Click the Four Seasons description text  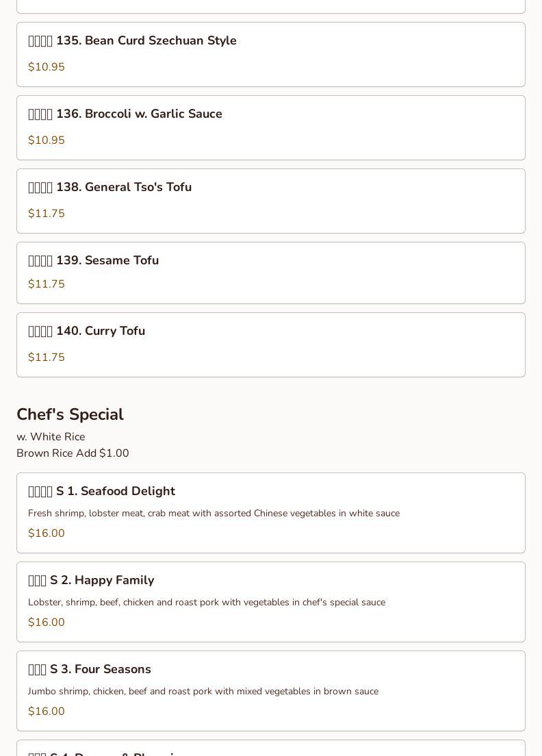click(x=203, y=692)
